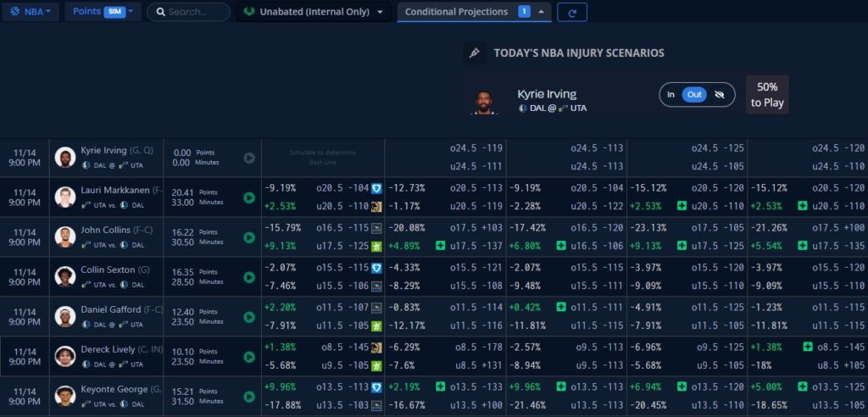Expand the Unabated (Internal Only) dropdown

tap(314, 12)
